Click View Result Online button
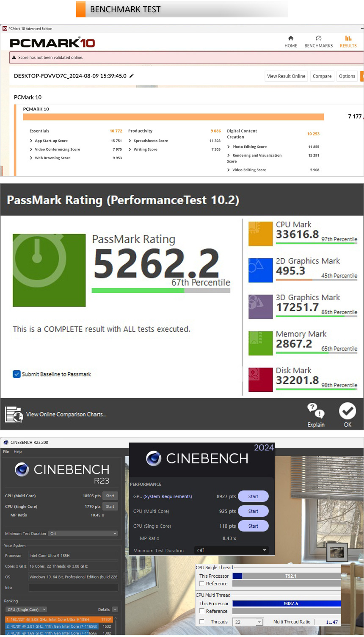The width and height of the screenshot is (364, 637). pos(286,76)
